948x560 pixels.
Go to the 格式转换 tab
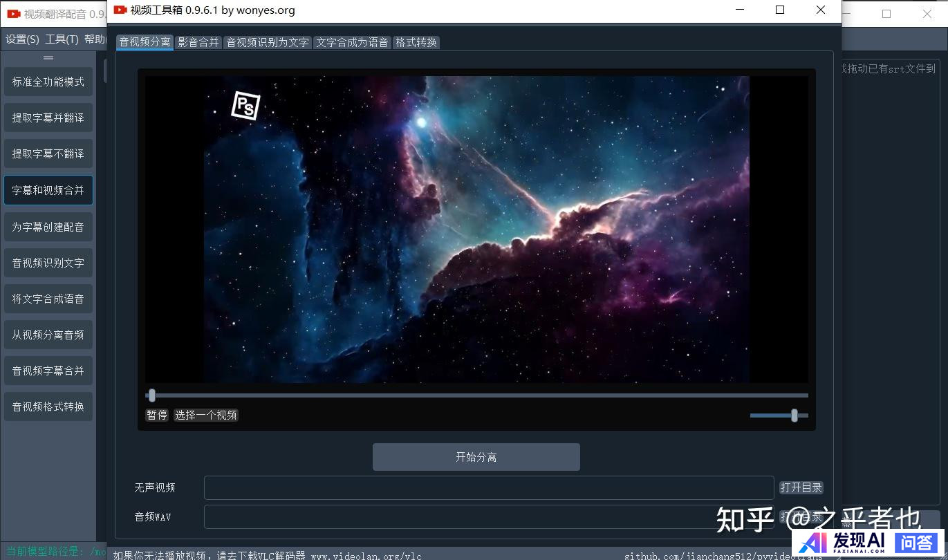click(416, 42)
